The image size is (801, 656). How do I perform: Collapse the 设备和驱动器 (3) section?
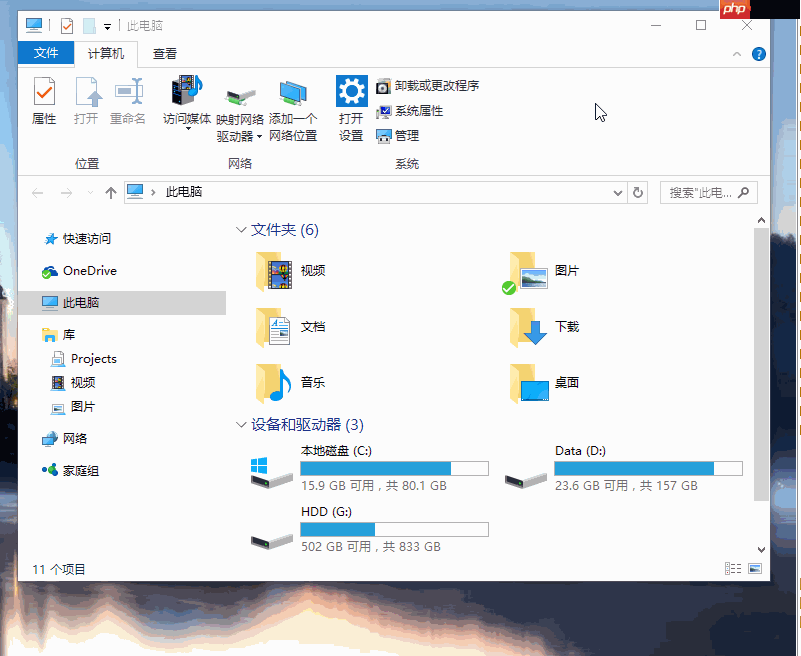point(240,425)
